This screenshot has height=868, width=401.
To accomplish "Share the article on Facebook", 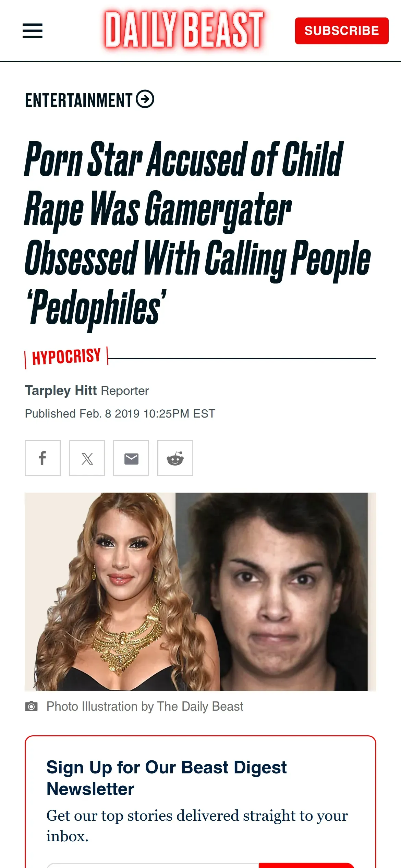I will point(42,458).
